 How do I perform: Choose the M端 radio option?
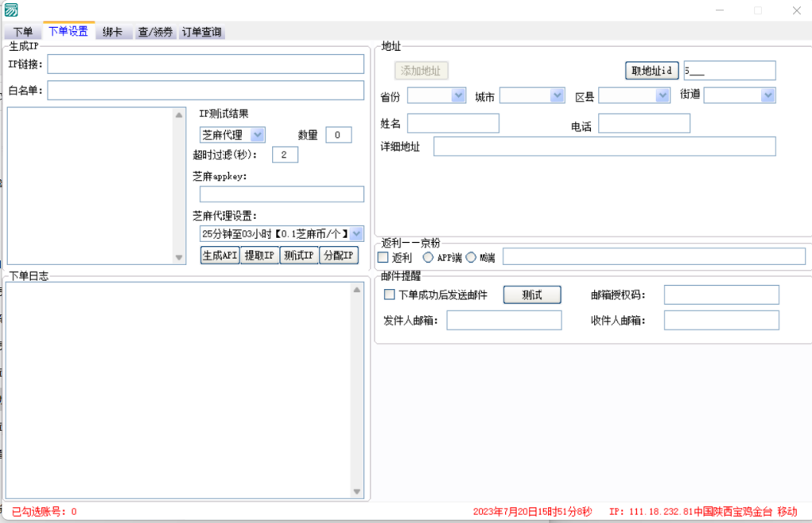tap(471, 257)
